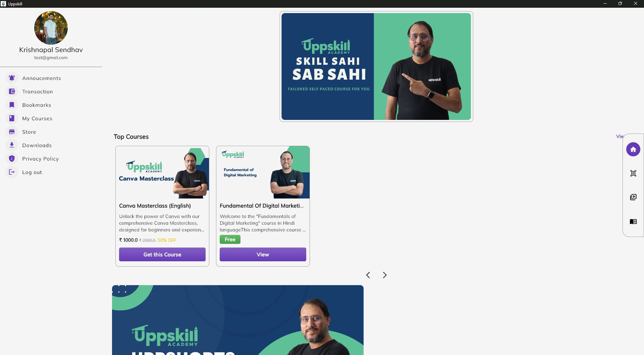Click Get this Course button
This screenshot has width=644, height=355.
pyautogui.click(x=162, y=255)
